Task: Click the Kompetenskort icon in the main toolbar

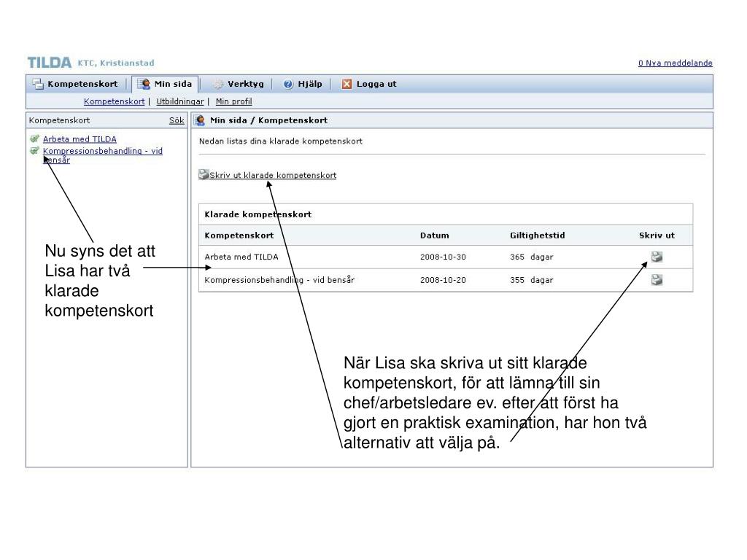Action: tap(38, 85)
